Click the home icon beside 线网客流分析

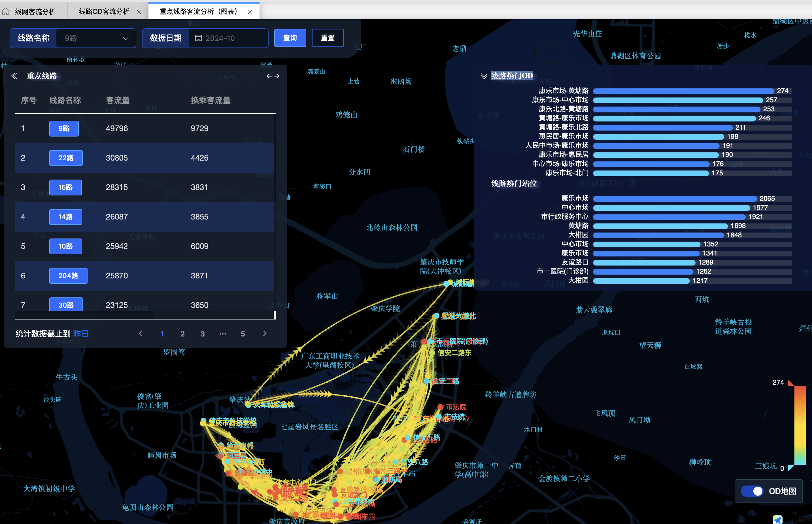(6, 12)
